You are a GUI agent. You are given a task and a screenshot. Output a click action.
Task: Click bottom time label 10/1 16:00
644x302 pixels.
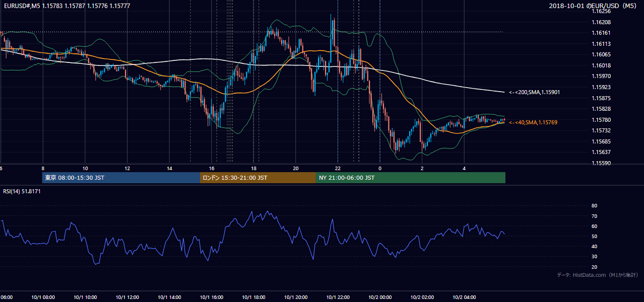coord(212,297)
